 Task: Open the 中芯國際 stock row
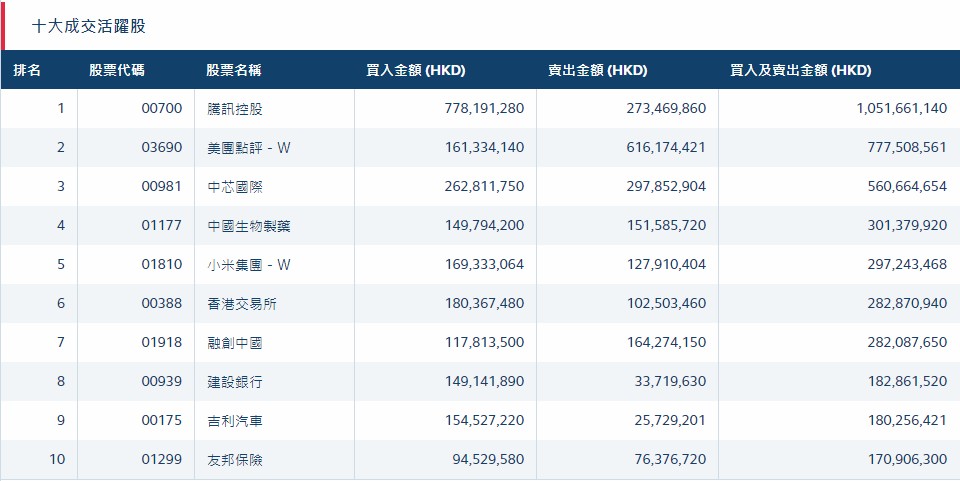(480, 187)
